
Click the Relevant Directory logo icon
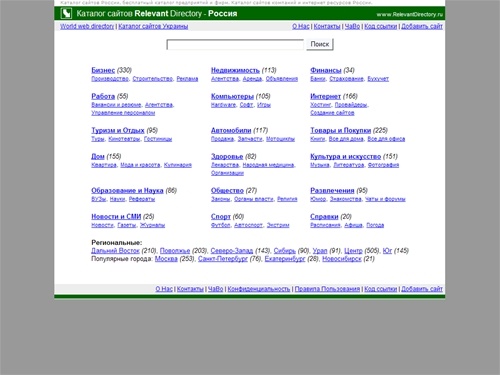click(66, 13)
